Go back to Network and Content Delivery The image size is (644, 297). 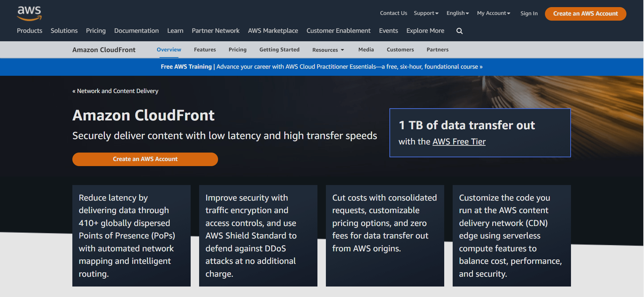[x=115, y=91]
